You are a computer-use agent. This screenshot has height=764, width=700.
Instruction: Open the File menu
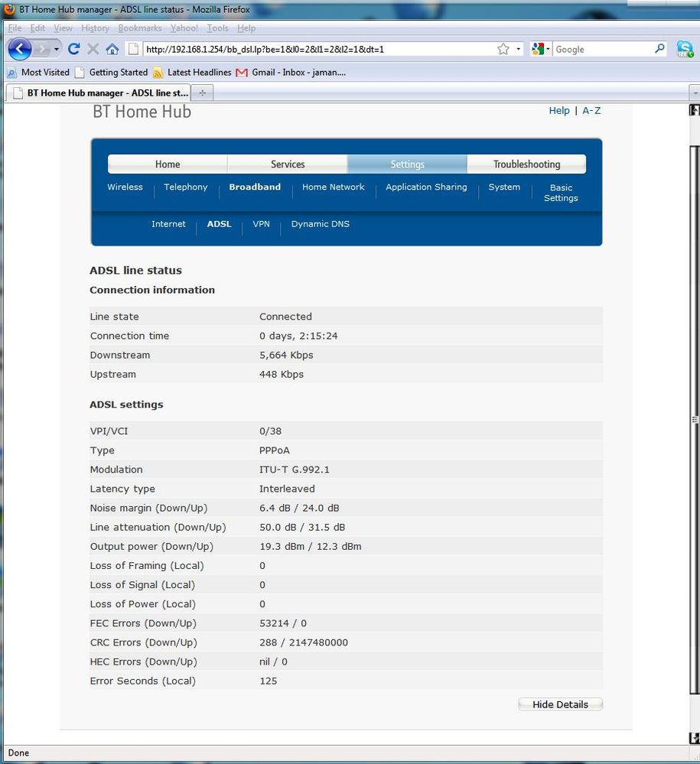15,28
